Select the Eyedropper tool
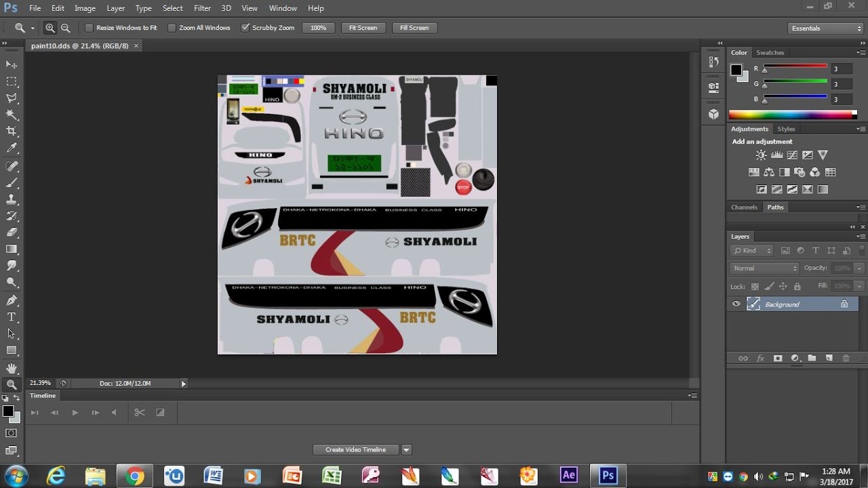The image size is (868, 488). tap(12, 148)
